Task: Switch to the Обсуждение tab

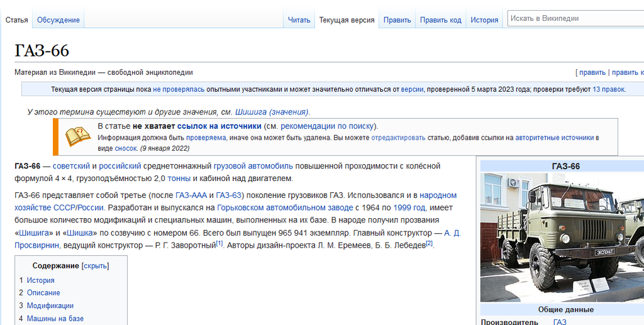Action: click(58, 20)
